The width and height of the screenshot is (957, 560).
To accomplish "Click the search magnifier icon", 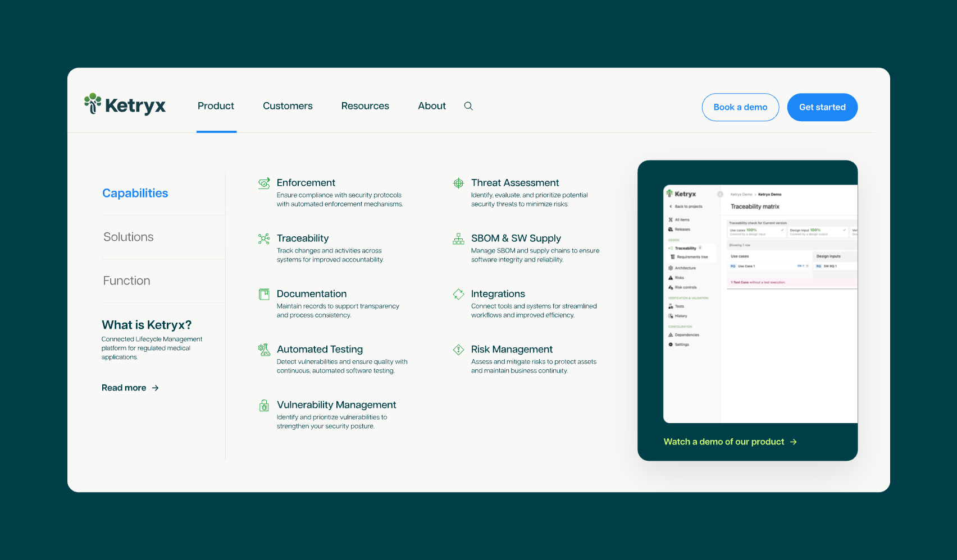I will [468, 106].
